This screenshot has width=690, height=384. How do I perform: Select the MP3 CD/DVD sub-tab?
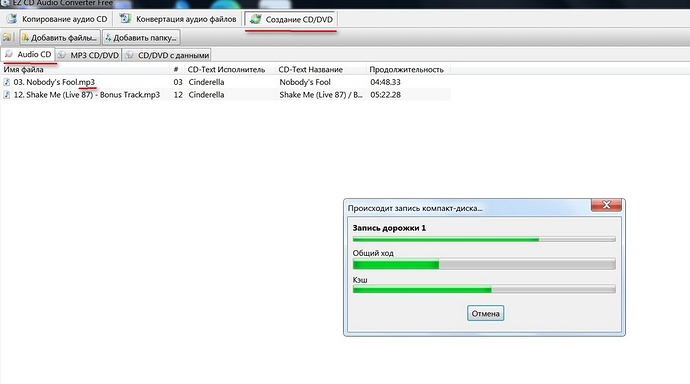(88, 55)
